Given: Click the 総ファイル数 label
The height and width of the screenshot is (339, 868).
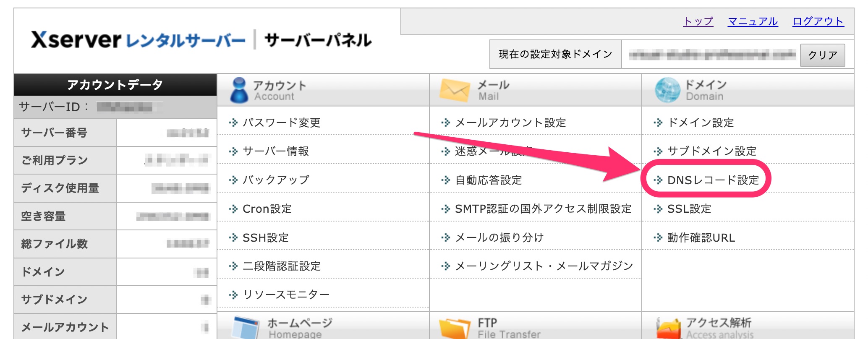Looking at the screenshot, I should point(55,244).
